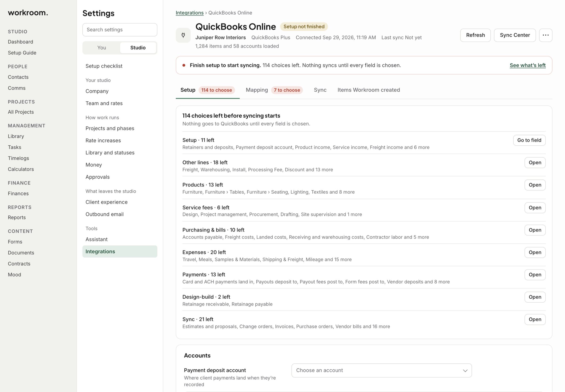Go to Finances in the sidebar

[18, 194]
